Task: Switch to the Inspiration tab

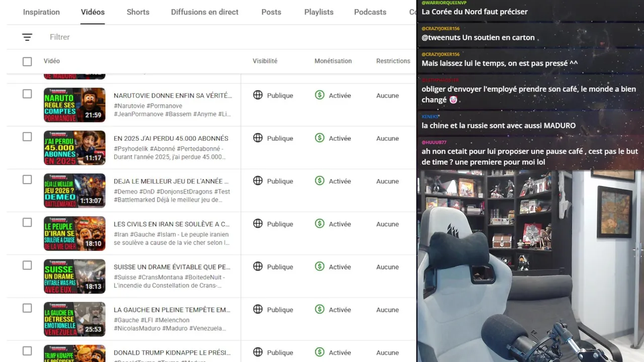Action: tap(41, 12)
